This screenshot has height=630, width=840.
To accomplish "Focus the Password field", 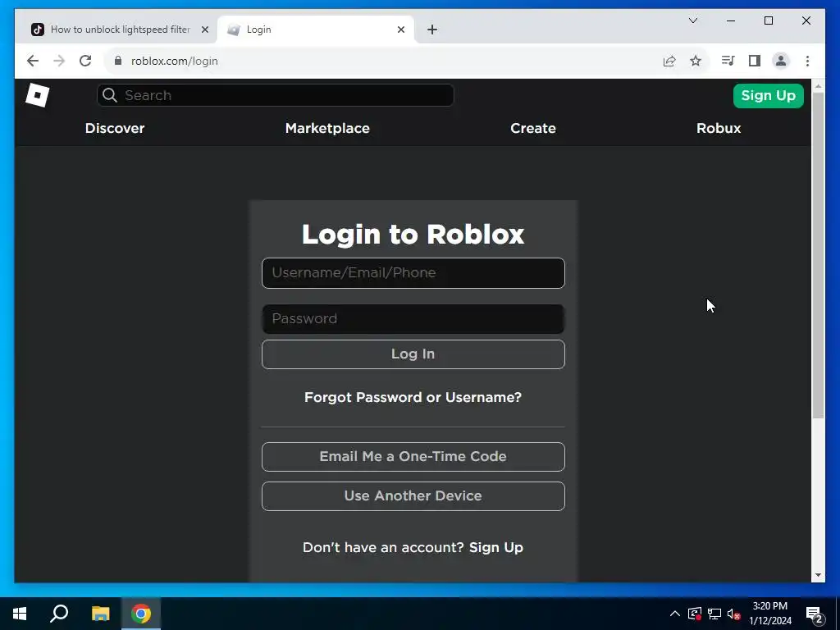I will [x=413, y=319].
